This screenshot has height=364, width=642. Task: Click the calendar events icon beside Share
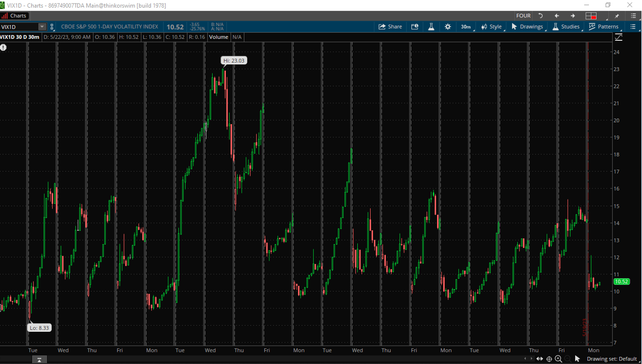pyautogui.click(x=415, y=27)
